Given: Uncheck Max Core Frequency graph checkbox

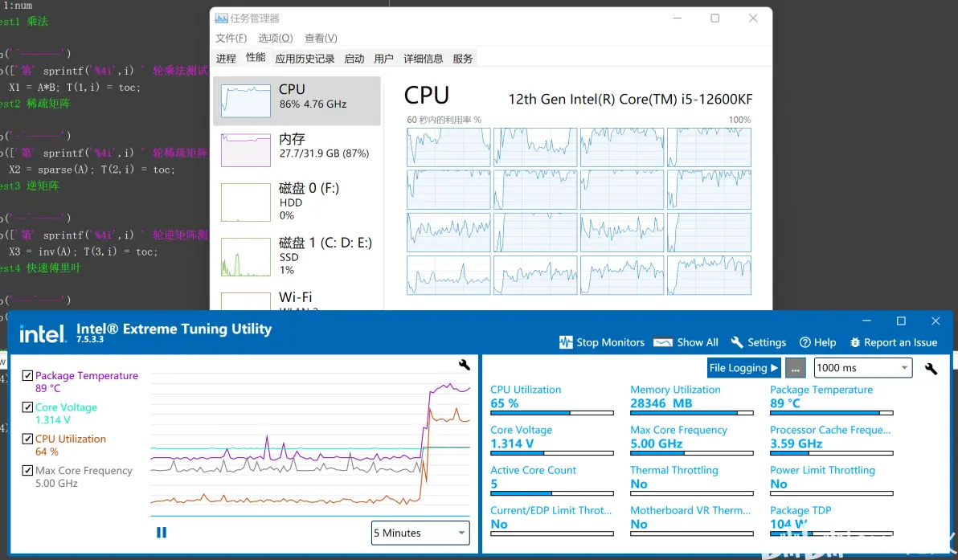Looking at the screenshot, I should 27,470.
